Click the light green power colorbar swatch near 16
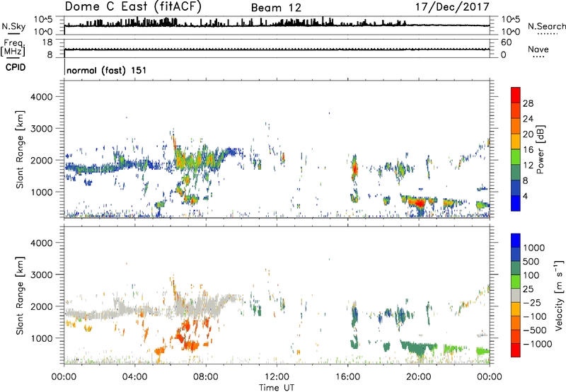This screenshot has height=392, width=566. coord(516,156)
